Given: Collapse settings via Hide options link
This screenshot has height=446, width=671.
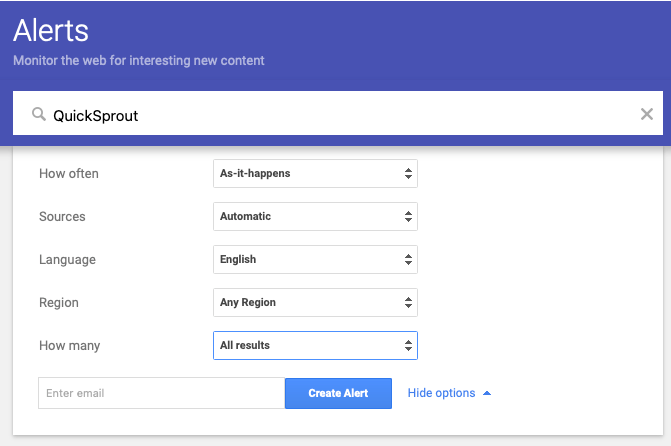Looking at the screenshot, I should click(x=441, y=393).
